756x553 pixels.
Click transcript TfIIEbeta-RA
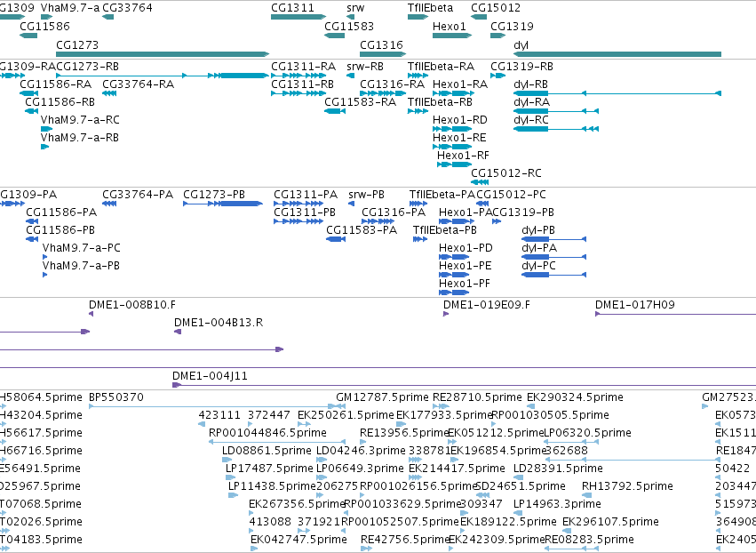pyautogui.click(x=441, y=66)
